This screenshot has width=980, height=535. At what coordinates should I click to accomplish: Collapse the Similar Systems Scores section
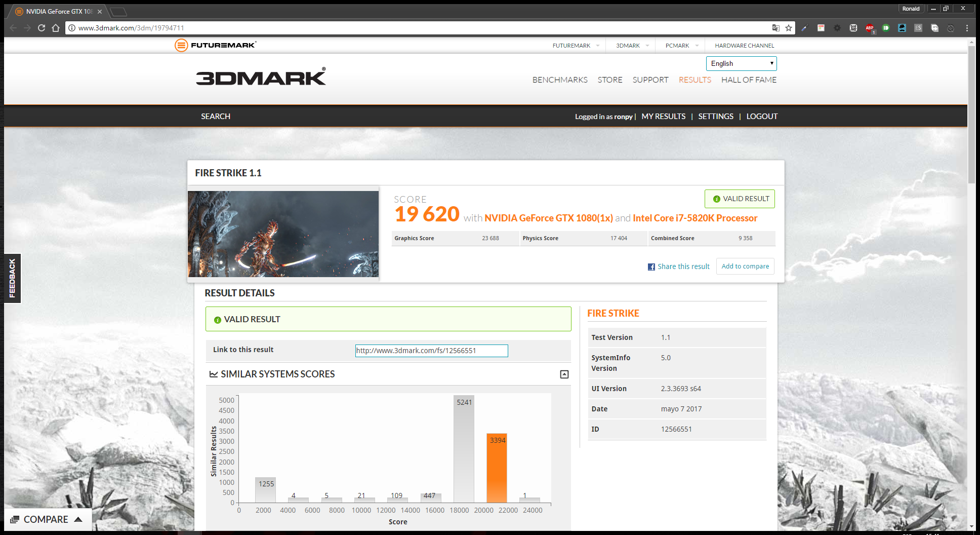pyautogui.click(x=564, y=374)
